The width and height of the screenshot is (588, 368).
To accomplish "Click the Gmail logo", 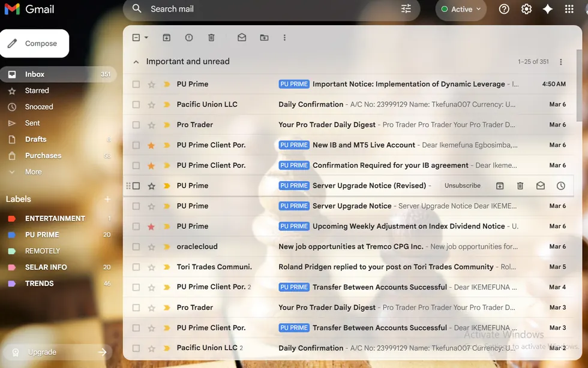I will pos(29,9).
